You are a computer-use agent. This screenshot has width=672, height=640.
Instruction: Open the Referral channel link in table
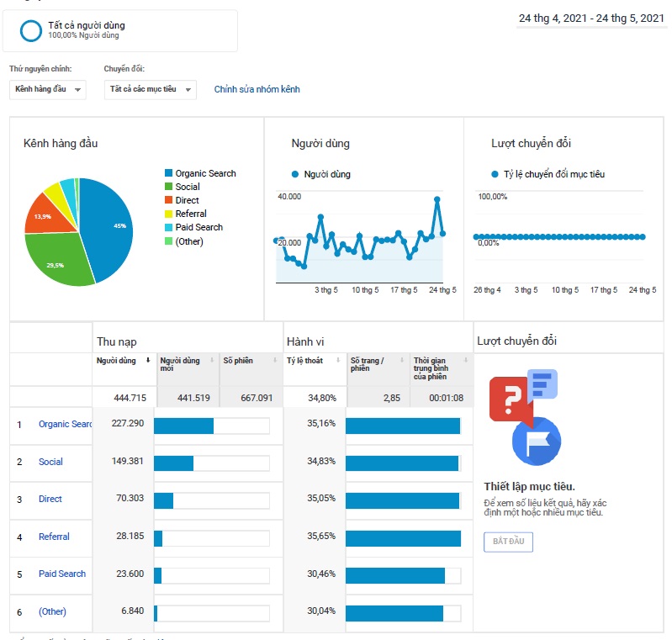(x=54, y=537)
